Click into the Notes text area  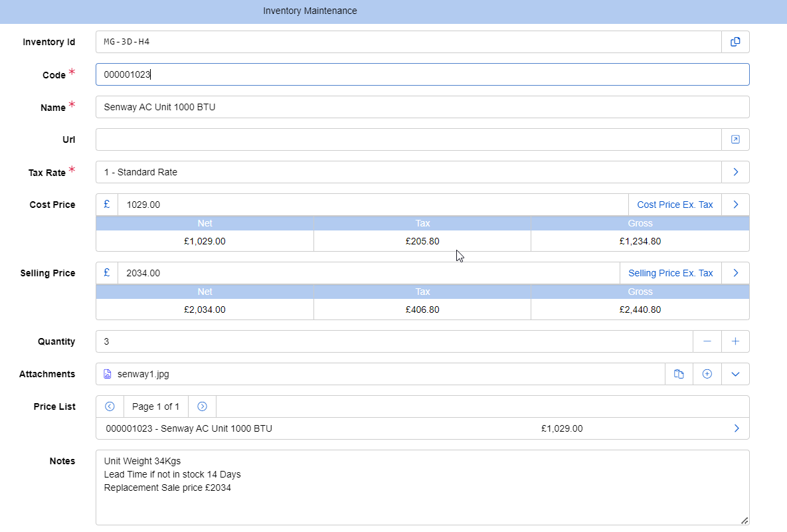[x=422, y=488]
